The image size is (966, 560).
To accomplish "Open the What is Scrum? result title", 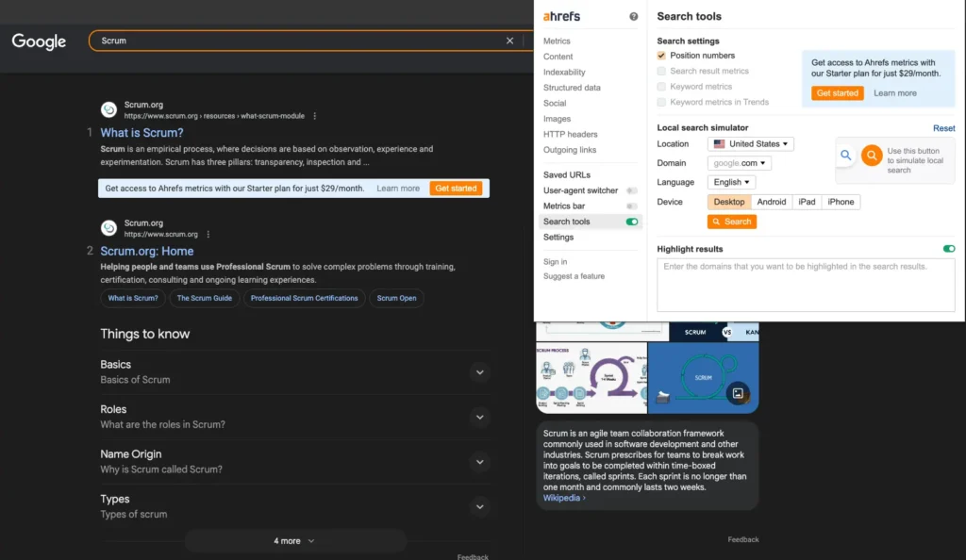I will [x=142, y=132].
